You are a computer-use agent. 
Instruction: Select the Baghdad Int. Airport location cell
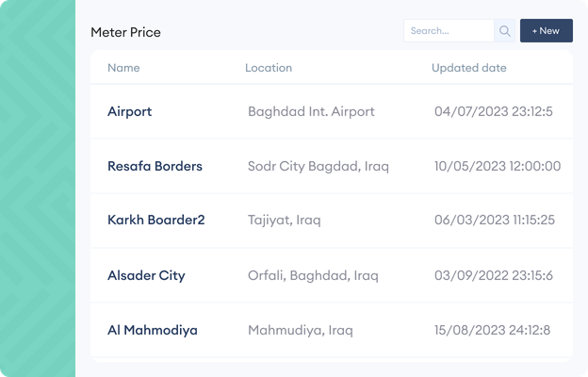(x=311, y=112)
